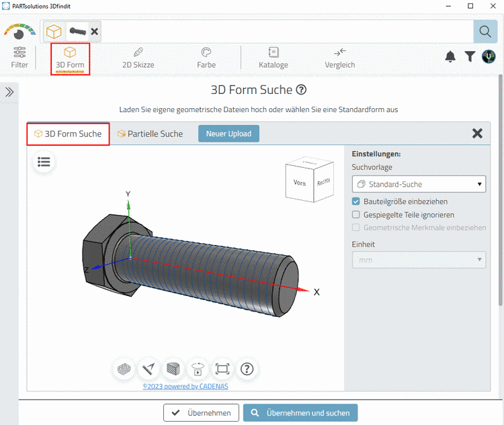Screen dimensions: 504x425
Task: Open the Farbe color search
Action: coord(206,58)
